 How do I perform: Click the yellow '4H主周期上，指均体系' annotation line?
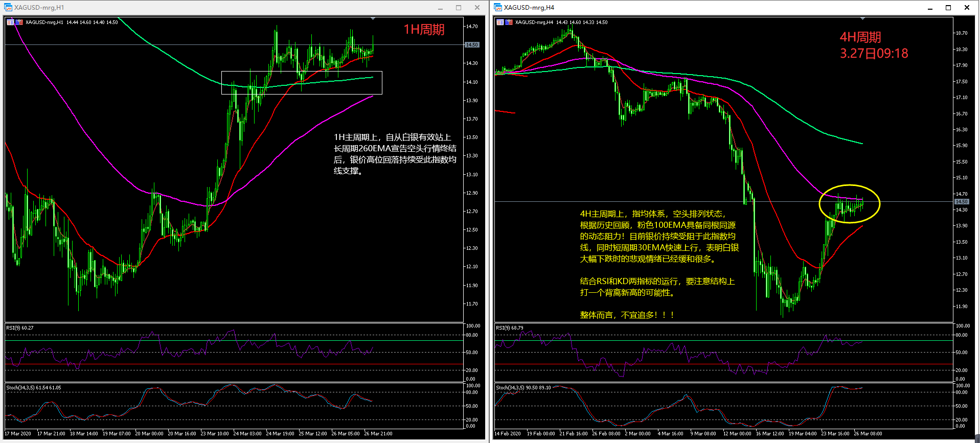click(653, 214)
